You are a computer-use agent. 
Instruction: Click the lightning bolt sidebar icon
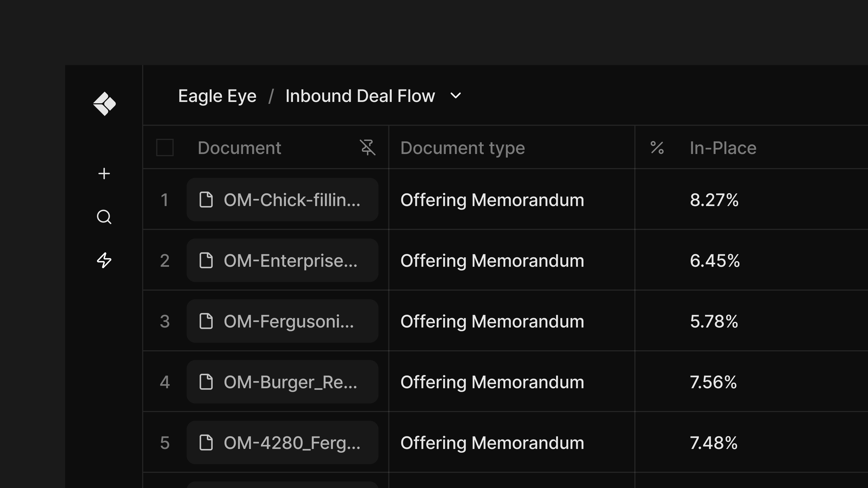pos(104,260)
